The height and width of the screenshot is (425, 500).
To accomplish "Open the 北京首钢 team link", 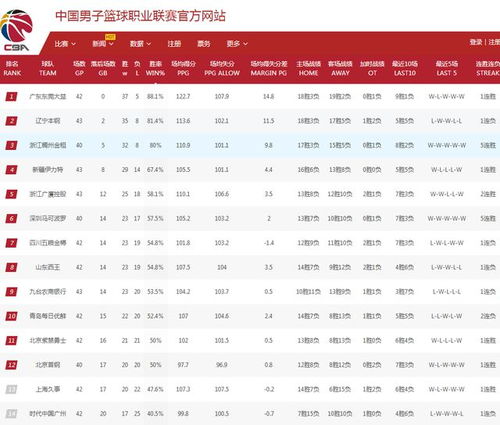I will [48, 365].
